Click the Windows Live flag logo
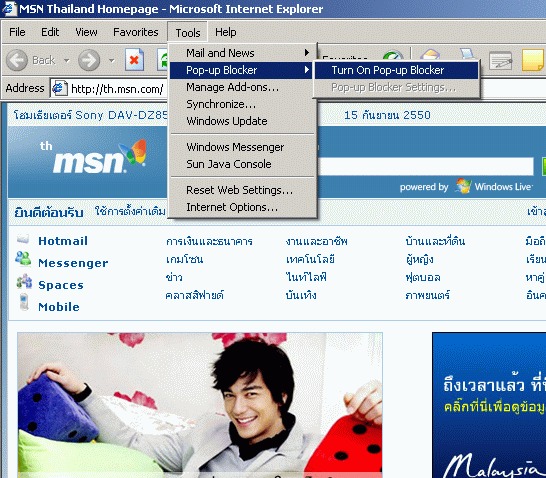The width and height of the screenshot is (546, 478). pos(463,186)
